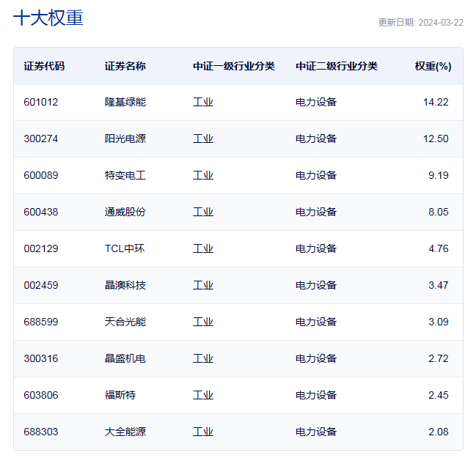Click weight value 4.76
The width and height of the screenshot is (476, 469).
point(439,248)
